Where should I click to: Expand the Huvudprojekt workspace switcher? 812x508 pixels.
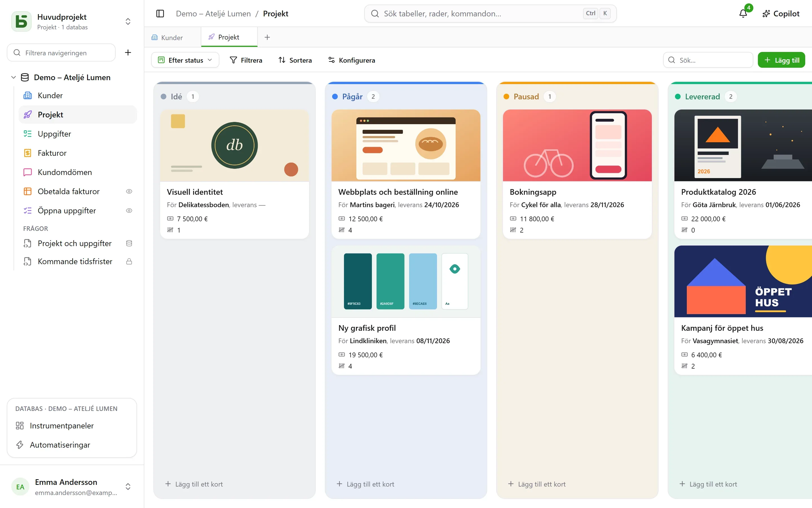point(128,21)
